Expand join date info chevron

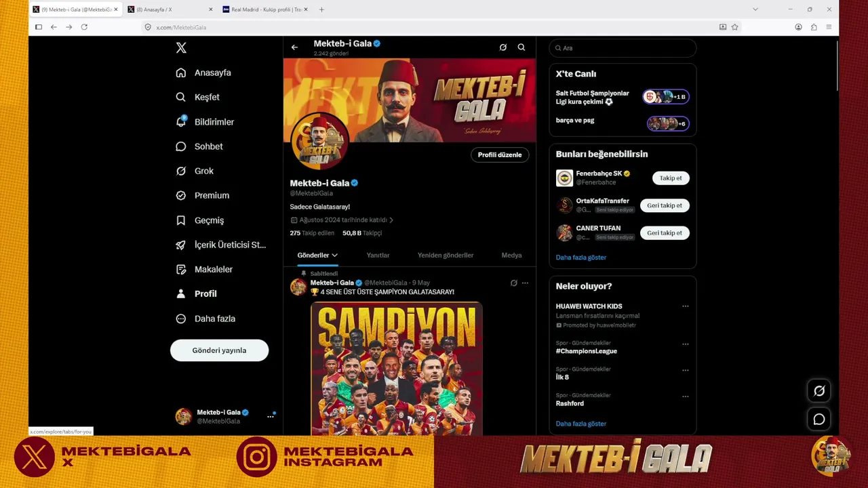point(391,220)
